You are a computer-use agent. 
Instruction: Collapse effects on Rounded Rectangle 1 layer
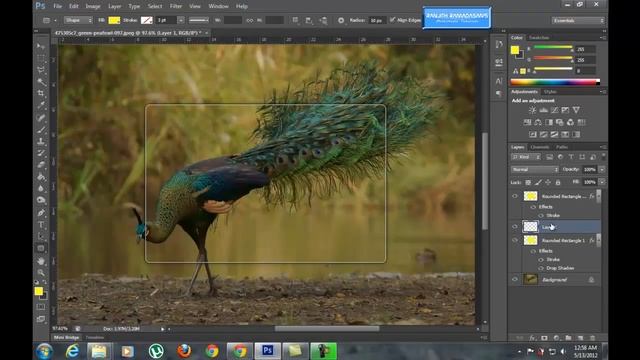[x=598, y=241]
